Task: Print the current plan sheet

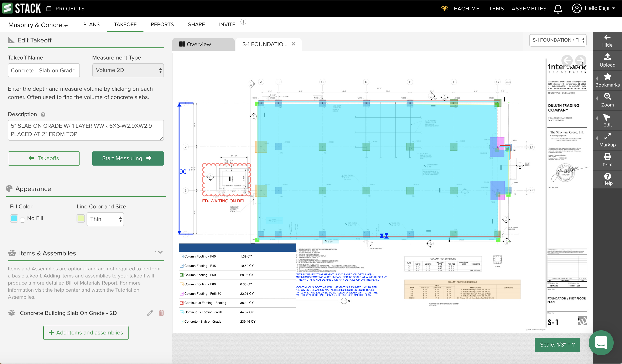Action: tap(607, 160)
